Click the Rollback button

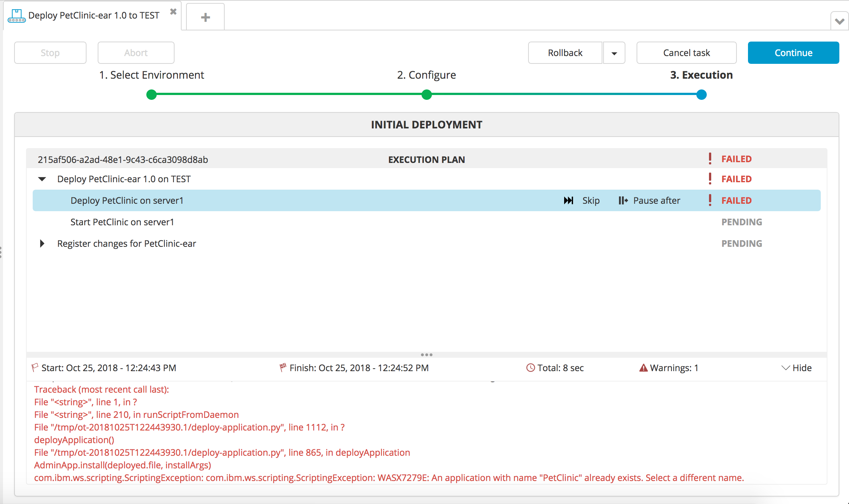(565, 52)
